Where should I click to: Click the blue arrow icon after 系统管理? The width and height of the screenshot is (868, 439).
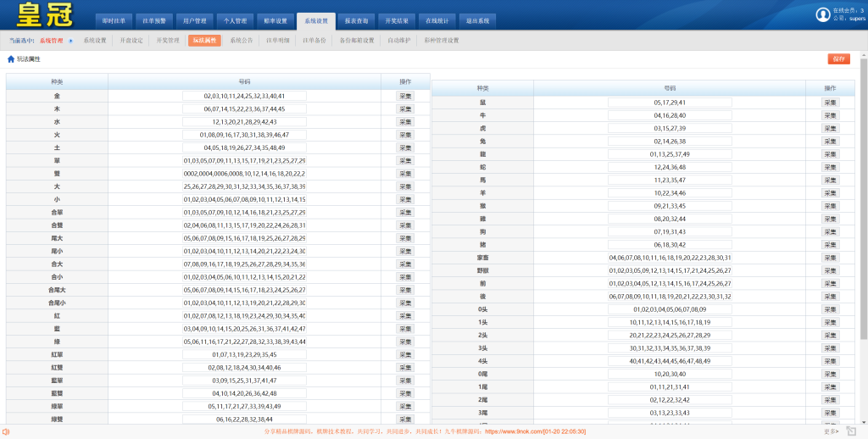(x=70, y=41)
